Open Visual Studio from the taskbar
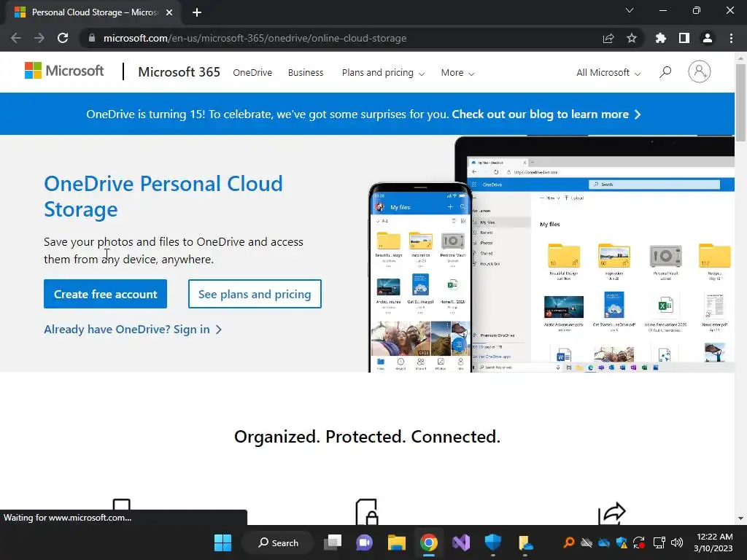Image resolution: width=747 pixels, height=560 pixels. [461, 542]
